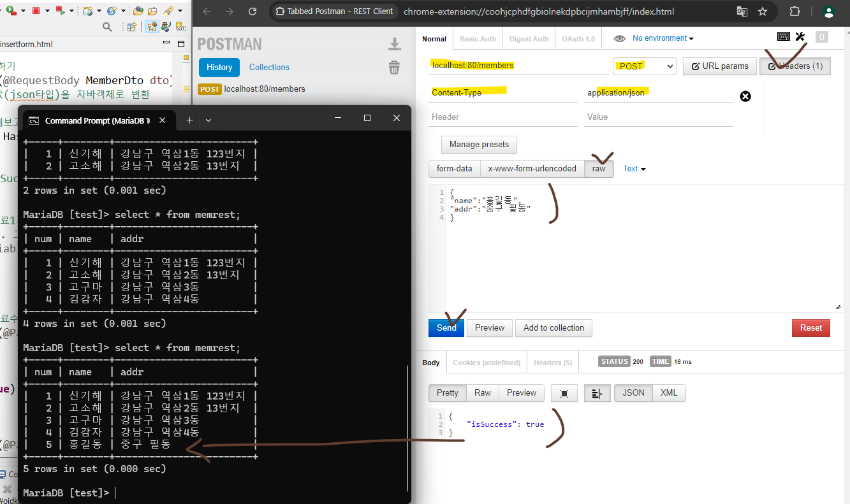The height and width of the screenshot is (504, 850).
Task: Select the x-www-form-urlencoded body type
Action: pos(532,169)
